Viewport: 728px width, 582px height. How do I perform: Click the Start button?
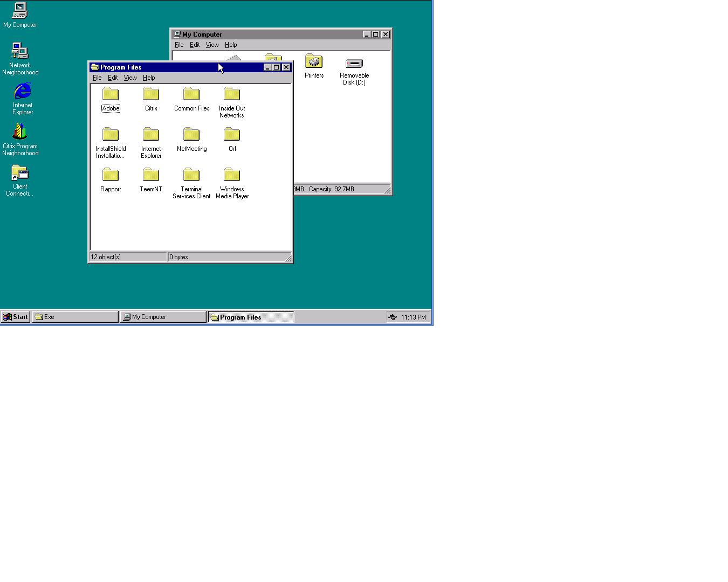click(x=15, y=316)
